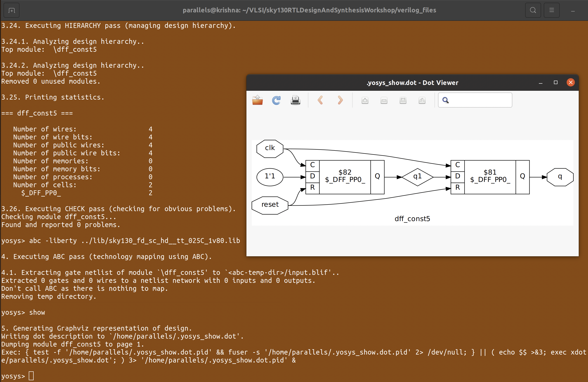The image size is (588, 382).
Task: Fit the graph to the window
Action: pos(403,100)
